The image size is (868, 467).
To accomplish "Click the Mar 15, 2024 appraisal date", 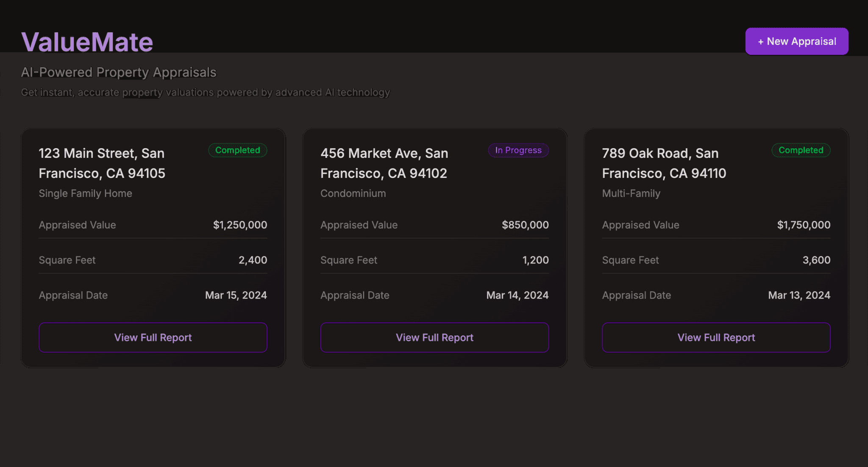I will click(x=236, y=295).
